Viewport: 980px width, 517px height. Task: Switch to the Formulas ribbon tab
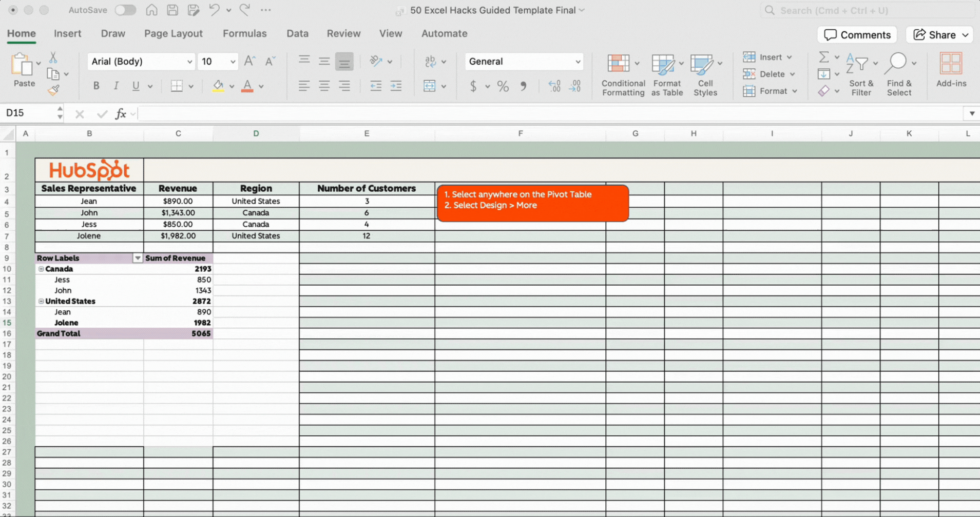tap(245, 33)
